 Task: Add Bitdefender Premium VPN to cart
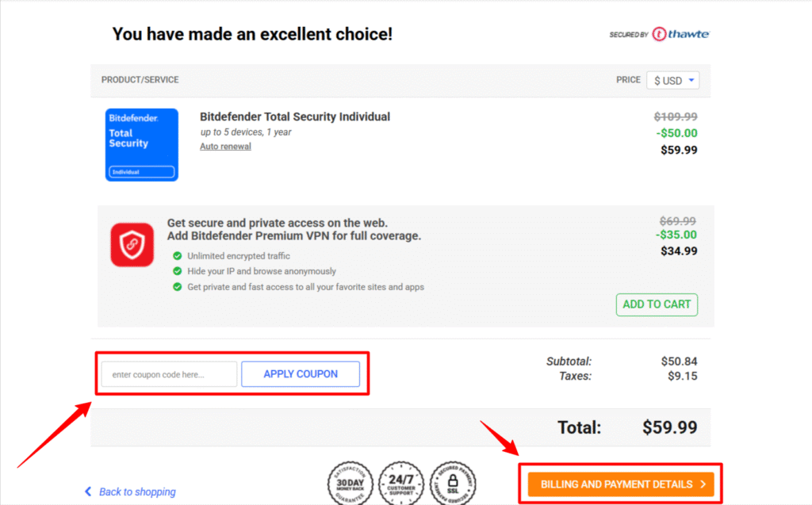pyautogui.click(x=657, y=304)
